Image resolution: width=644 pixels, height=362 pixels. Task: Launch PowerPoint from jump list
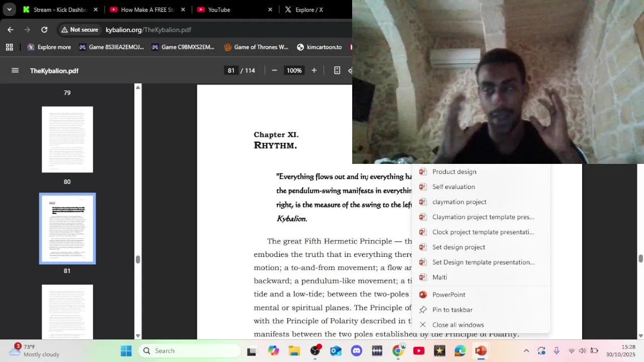(x=480, y=295)
